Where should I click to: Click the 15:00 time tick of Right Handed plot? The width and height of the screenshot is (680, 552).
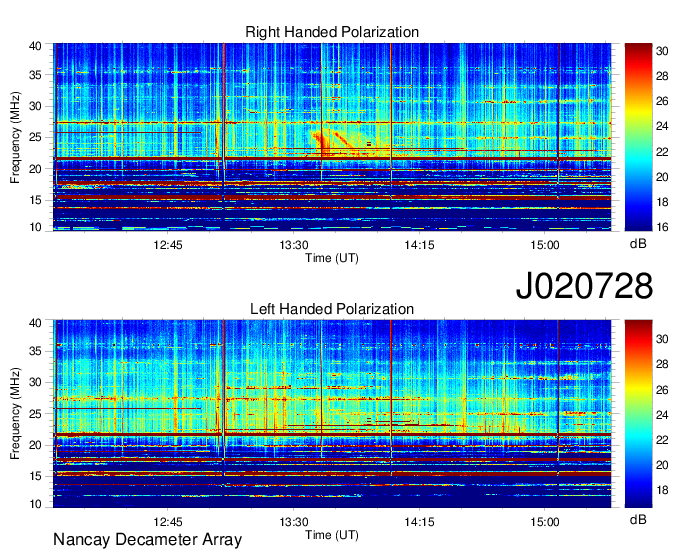click(x=545, y=245)
